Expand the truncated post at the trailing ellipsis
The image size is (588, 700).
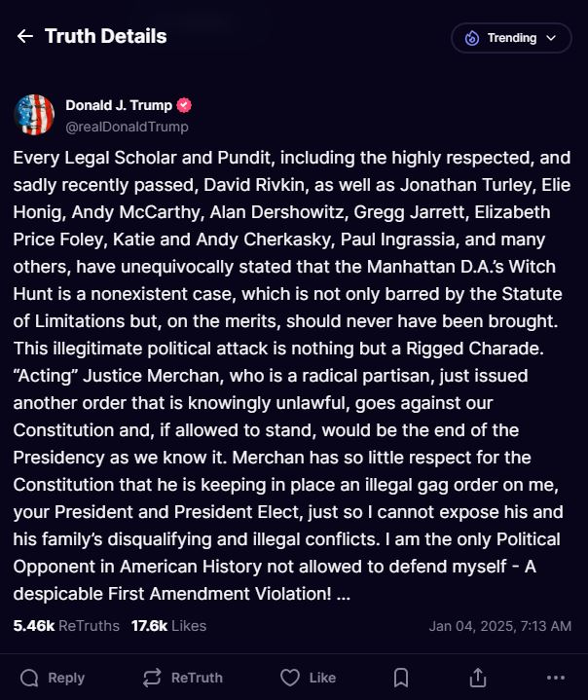343,595
